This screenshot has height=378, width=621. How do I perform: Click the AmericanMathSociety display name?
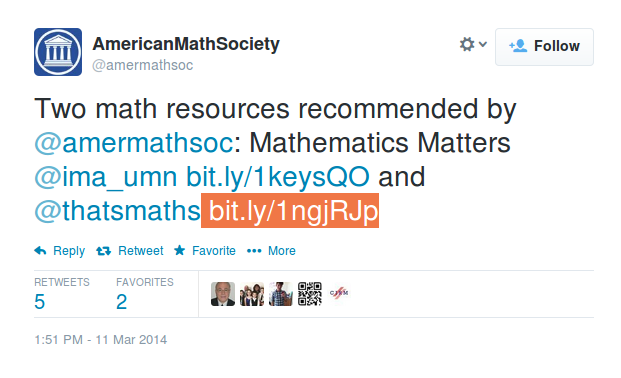coord(186,44)
